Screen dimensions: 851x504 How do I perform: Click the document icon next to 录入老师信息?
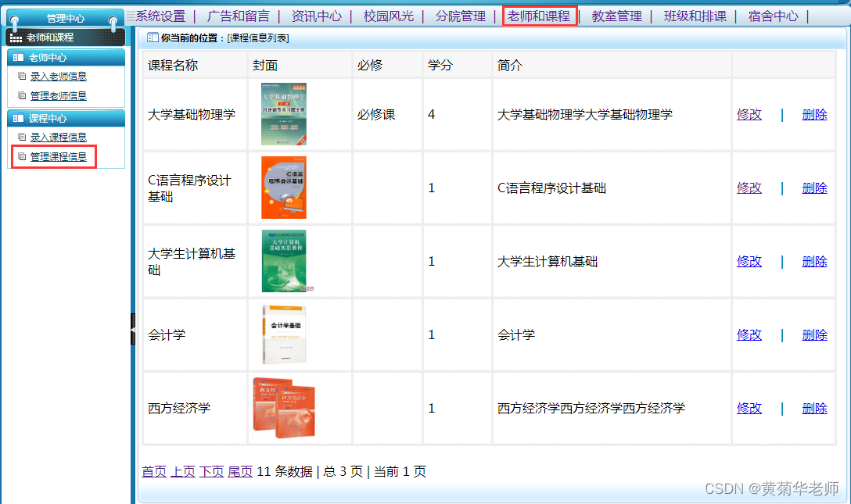[22, 76]
